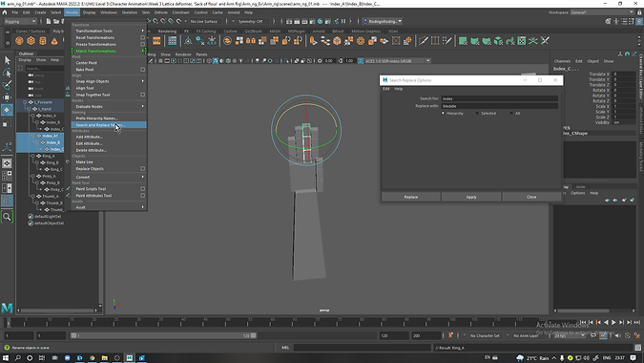Expand the Convert submenu
Viewport: 644px width, 363px height.
pyautogui.click(x=109, y=177)
